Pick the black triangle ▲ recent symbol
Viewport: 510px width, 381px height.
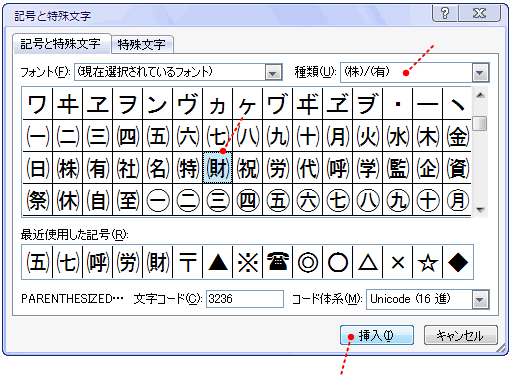tap(218, 262)
